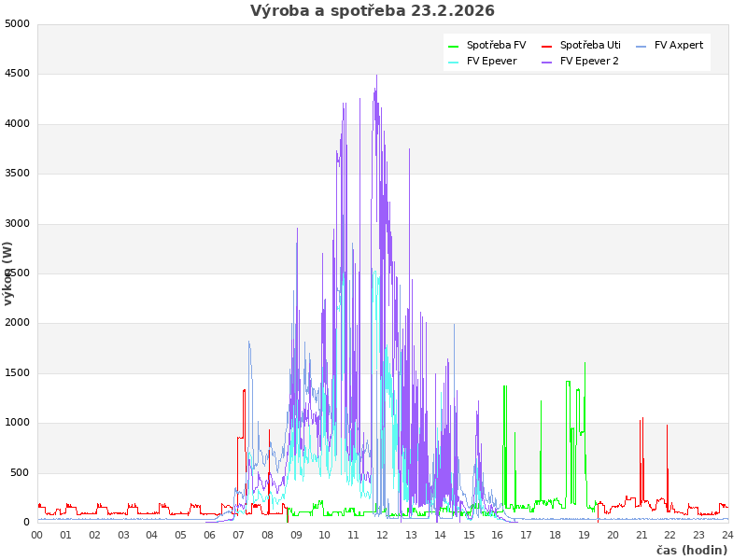The width and height of the screenshot is (747, 560).
Task: Click the 07 hour tick label
Action: coord(238,535)
